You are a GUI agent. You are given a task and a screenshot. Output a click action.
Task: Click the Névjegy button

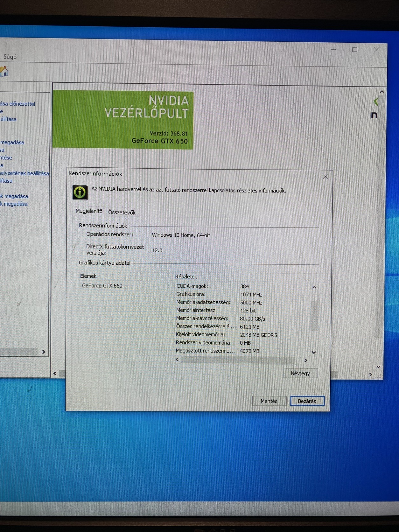300,373
